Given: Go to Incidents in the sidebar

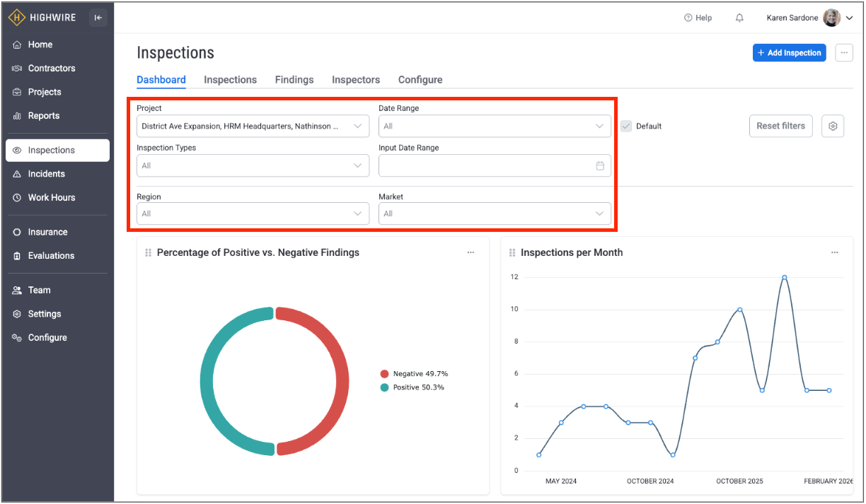Looking at the screenshot, I should [47, 174].
